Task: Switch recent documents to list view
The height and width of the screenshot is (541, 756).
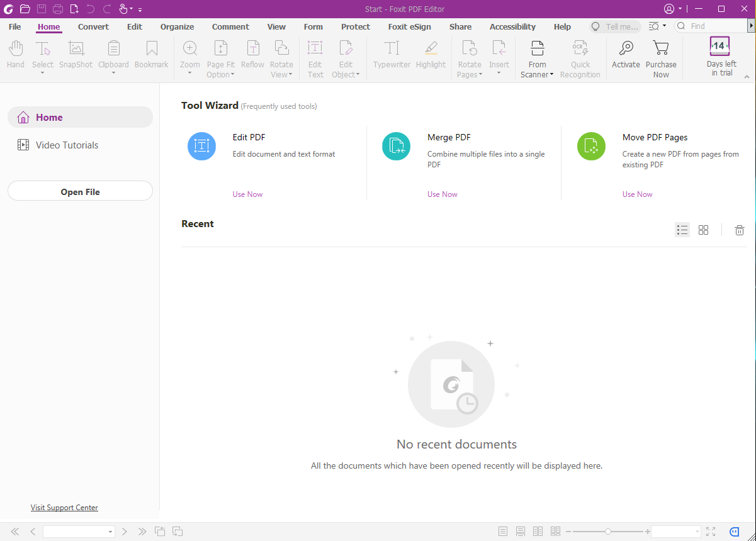Action: click(x=682, y=230)
